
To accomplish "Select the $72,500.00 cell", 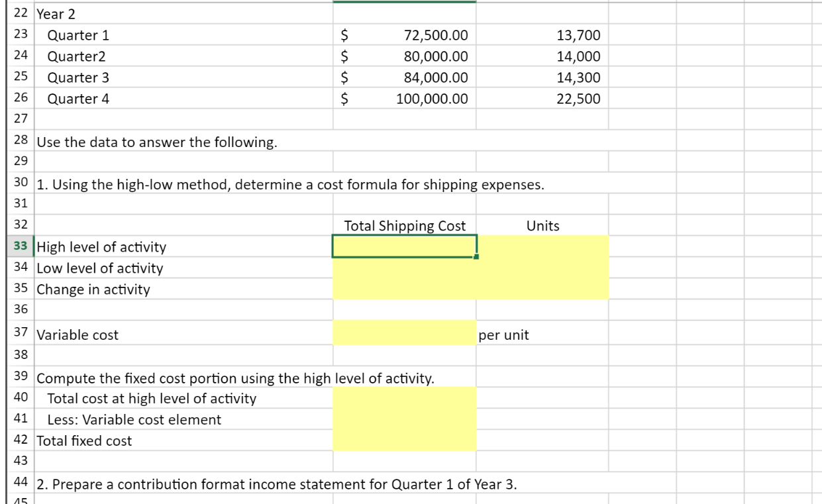I will (404, 36).
